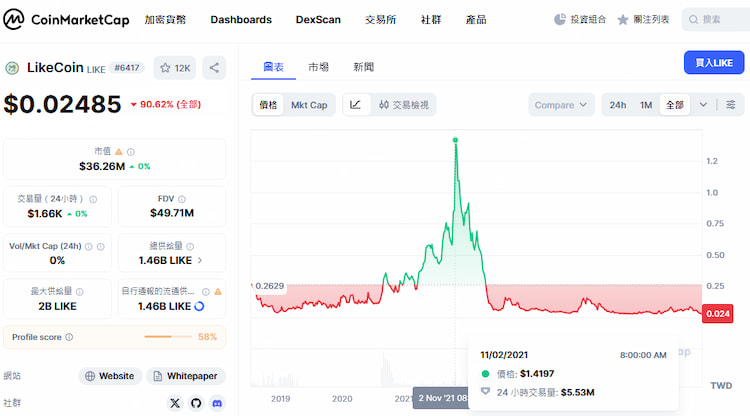Open the Compare dropdown

[561, 105]
